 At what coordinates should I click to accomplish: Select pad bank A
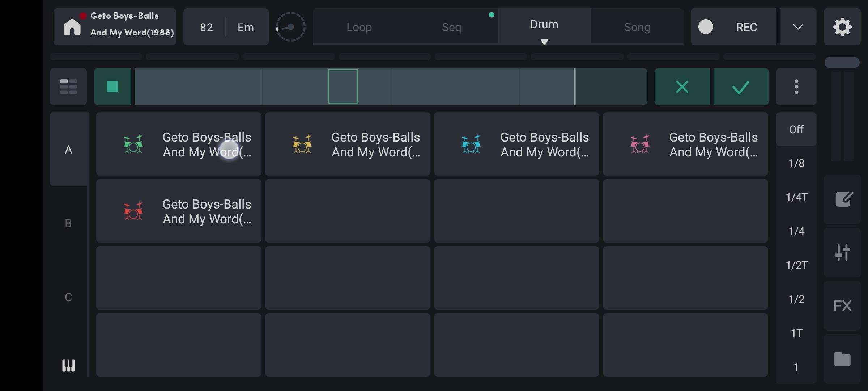click(68, 150)
